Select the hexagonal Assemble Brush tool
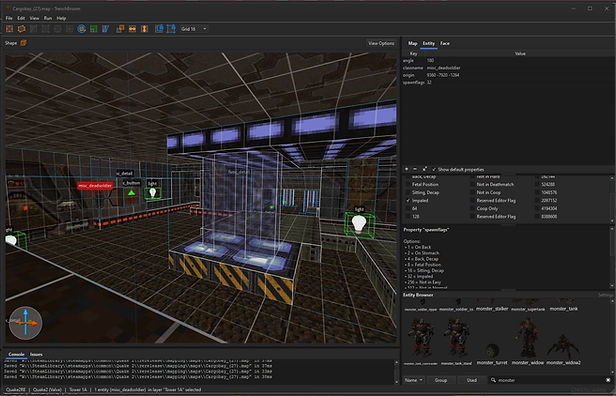 (x=22, y=29)
